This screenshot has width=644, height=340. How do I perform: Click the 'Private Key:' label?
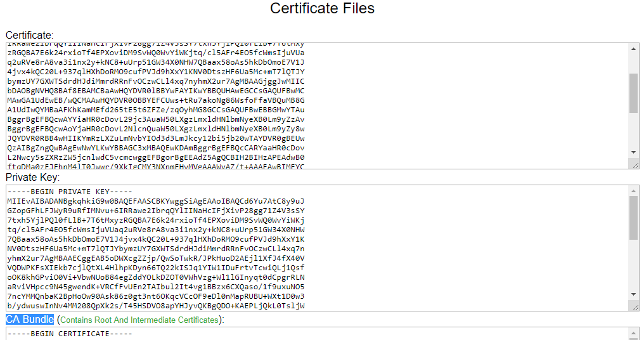(32, 177)
